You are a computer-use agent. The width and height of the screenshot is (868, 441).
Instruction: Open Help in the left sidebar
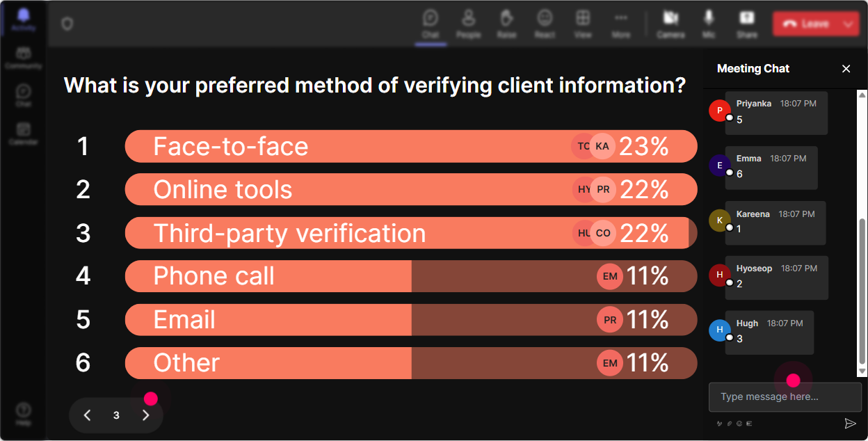pos(24,414)
